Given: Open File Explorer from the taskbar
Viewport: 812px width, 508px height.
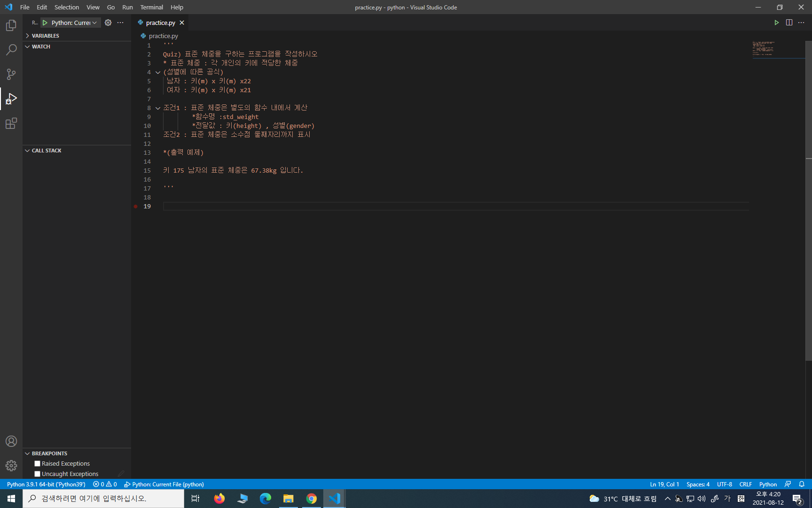Looking at the screenshot, I should (288, 499).
